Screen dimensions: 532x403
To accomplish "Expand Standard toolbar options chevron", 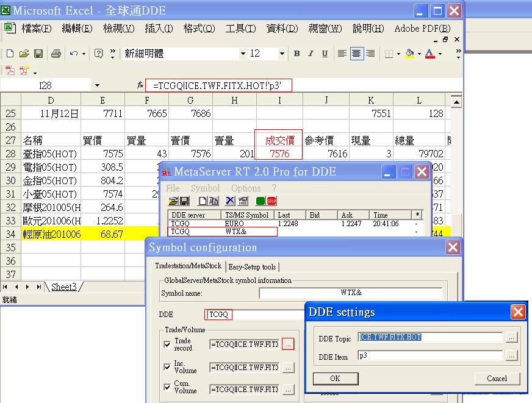I will 113,54.
